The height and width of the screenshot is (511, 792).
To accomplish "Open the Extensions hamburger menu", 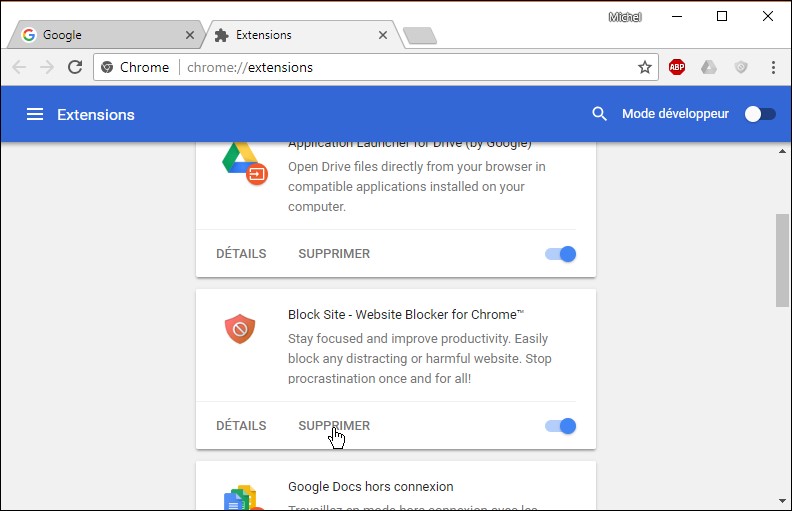I will (x=35, y=114).
